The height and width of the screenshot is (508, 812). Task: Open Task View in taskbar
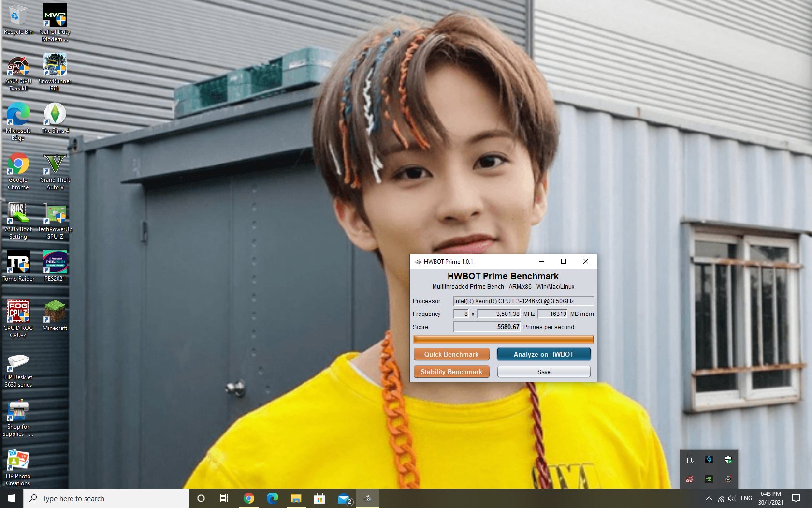point(224,498)
